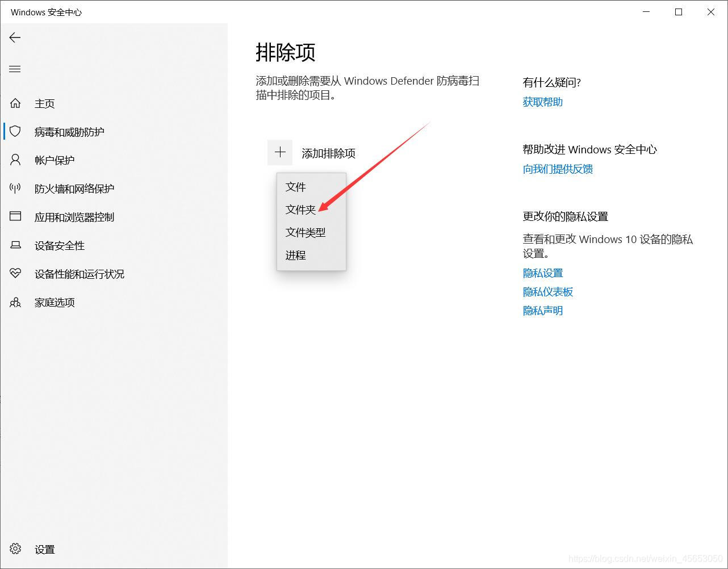Screen dimensions: 728x569
Task: Open the 向我们提供反馈 link
Action: (x=558, y=169)
